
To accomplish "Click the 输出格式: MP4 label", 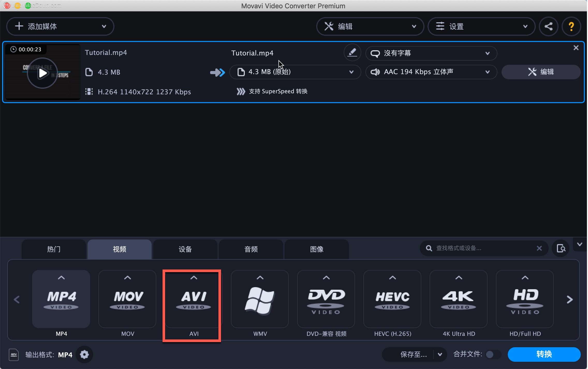I will pyautogui.click(x=49, y=354).
